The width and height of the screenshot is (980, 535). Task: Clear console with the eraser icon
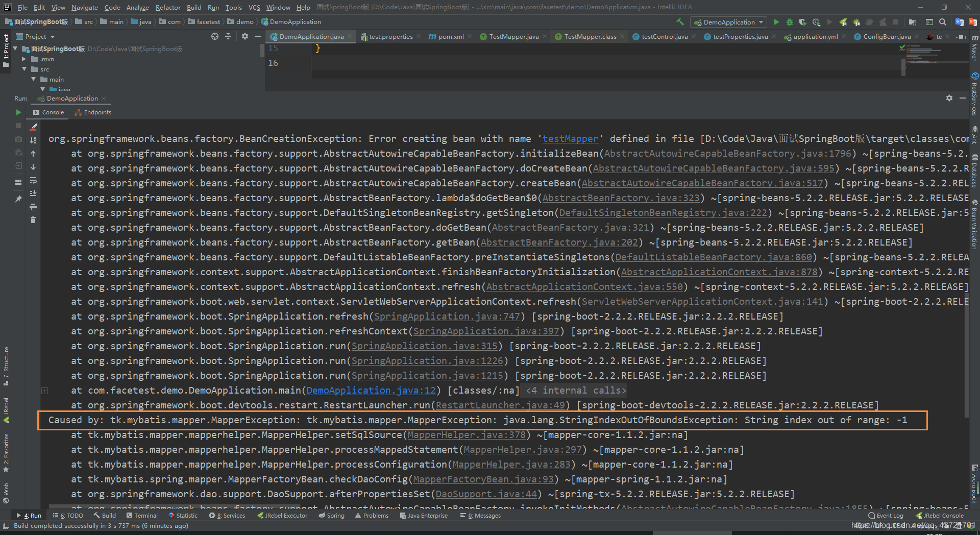point(34,127)
